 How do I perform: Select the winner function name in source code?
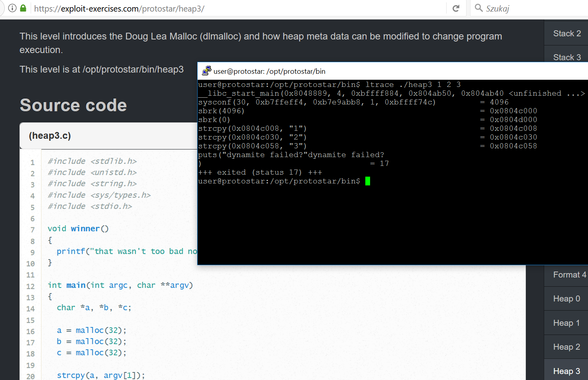click(x=85, y=228)
